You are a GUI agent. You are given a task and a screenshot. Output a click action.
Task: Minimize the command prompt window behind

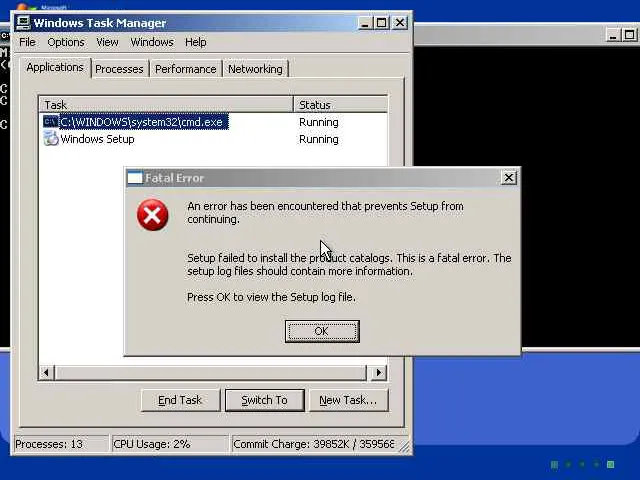click(x=612, y=35)
